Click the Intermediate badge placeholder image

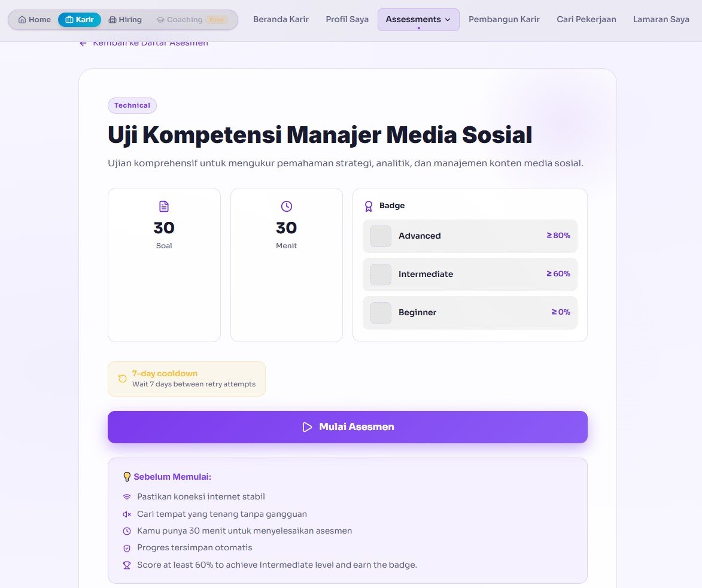coord(381,275)
